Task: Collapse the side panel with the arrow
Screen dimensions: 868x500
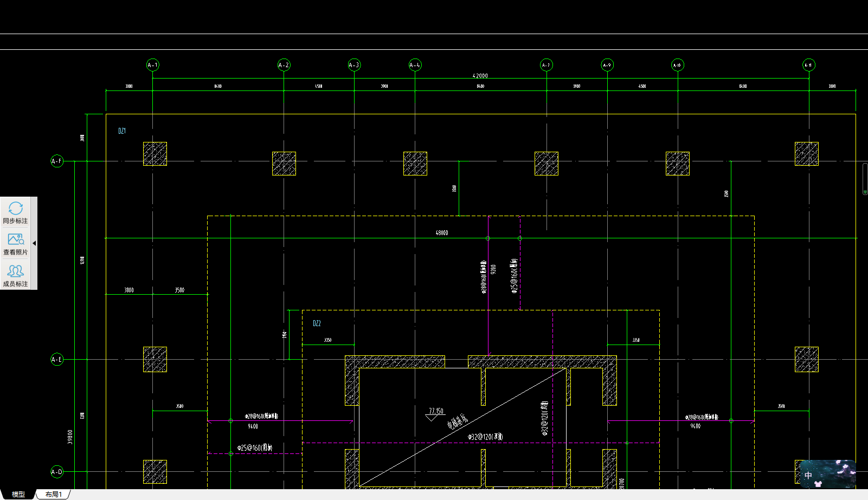Action: click(34, 243)
